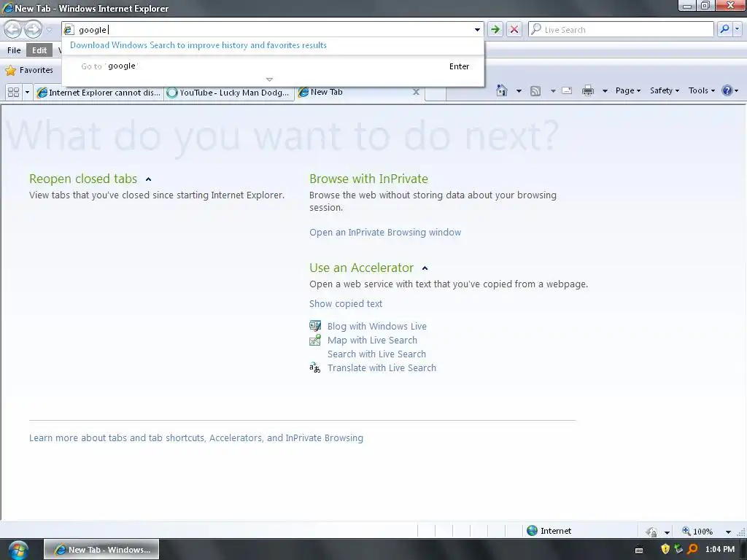Click the Print icon
This screenshot has height=560, width=747.
point(588,90)
